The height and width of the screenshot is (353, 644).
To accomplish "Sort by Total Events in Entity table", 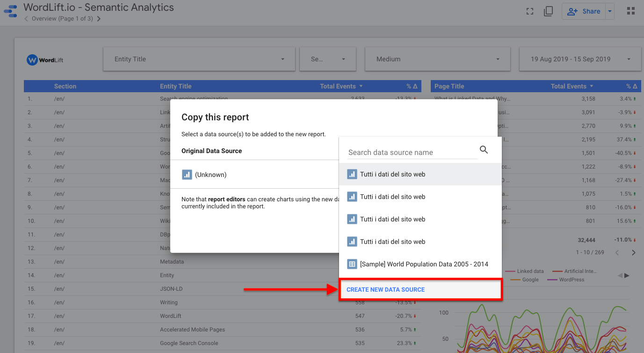I will tap(341, 86).
